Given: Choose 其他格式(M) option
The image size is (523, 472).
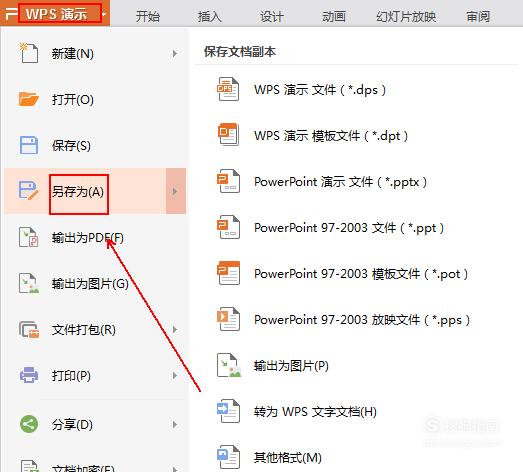Looking at the screenshot, I should [x=288, y=458].
